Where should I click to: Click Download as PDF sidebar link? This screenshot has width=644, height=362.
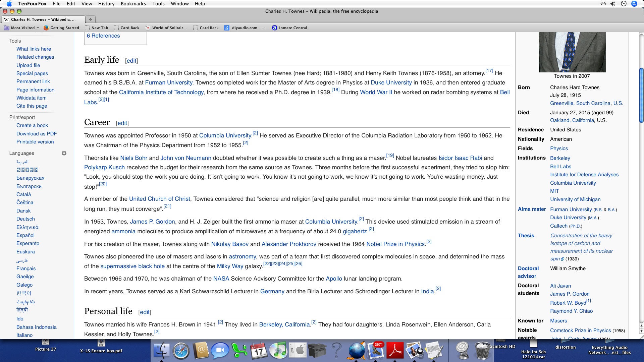click(37, 134)
